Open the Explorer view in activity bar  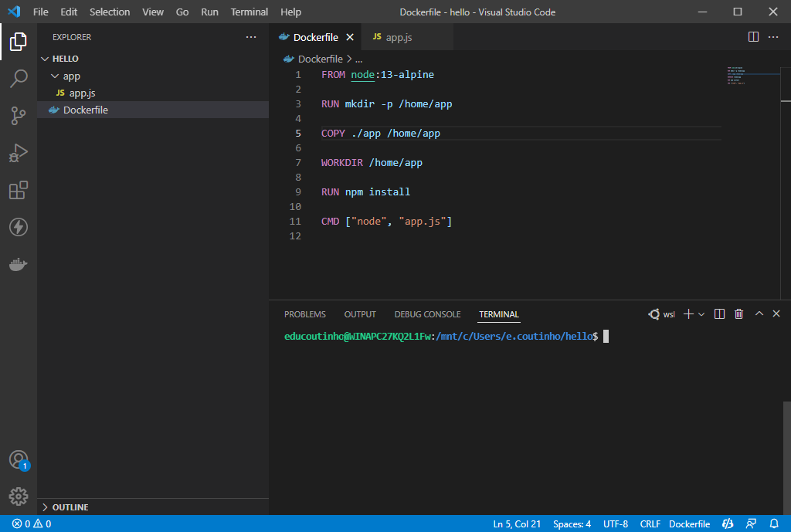19,42
